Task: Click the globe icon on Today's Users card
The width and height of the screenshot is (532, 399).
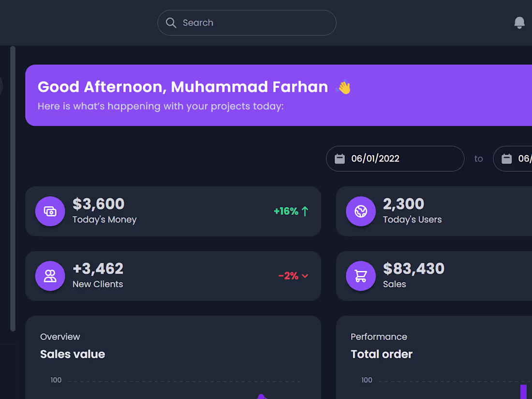Action: (x=360, y=211)
